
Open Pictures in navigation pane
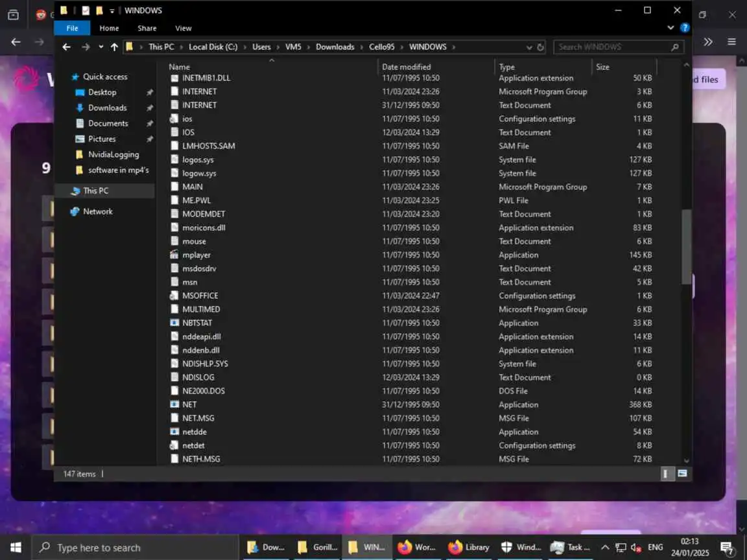tap(101, 139)
